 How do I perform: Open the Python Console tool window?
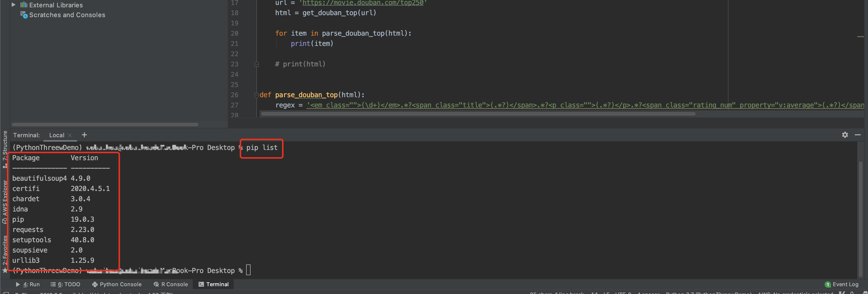click(117, 284)
